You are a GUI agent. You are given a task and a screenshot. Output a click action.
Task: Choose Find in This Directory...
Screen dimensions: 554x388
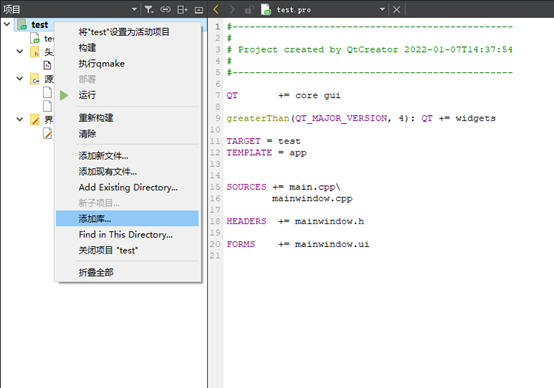[126, 235]
